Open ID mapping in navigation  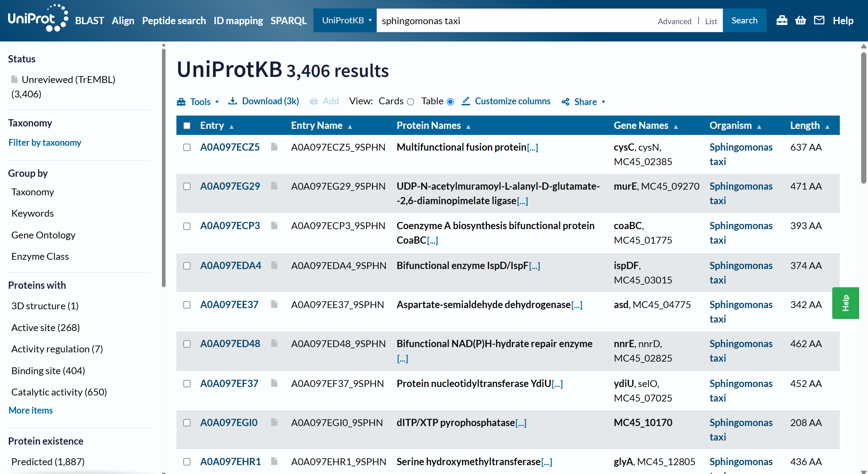[238, 21]
